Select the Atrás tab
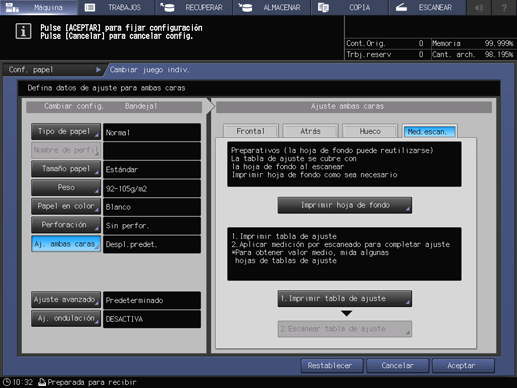Image resolution: width=517 pixels, height=388 pixels. (x=310, y=131)
